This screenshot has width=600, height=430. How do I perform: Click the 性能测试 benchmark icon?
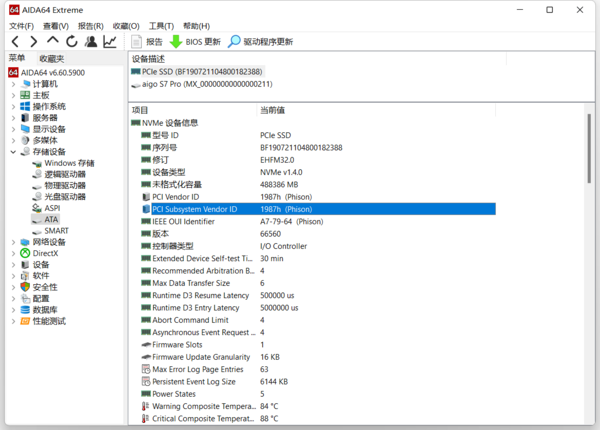pyautogui.click(x=25, y=321)
